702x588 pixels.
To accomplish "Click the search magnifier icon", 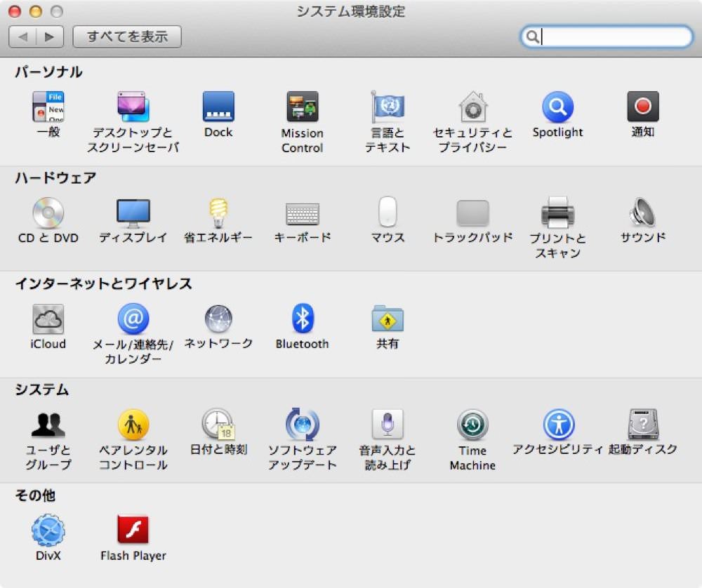I will 532,36.
